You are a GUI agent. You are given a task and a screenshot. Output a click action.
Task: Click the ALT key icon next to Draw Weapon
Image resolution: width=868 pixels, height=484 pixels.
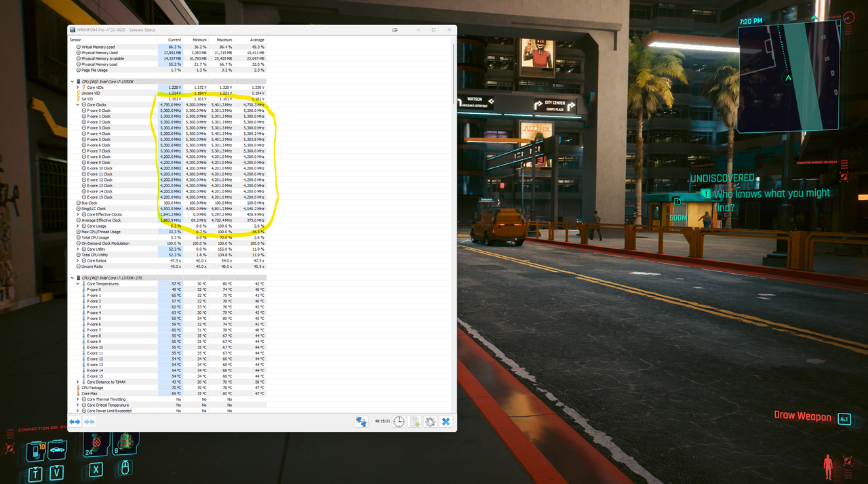(844, 419)
